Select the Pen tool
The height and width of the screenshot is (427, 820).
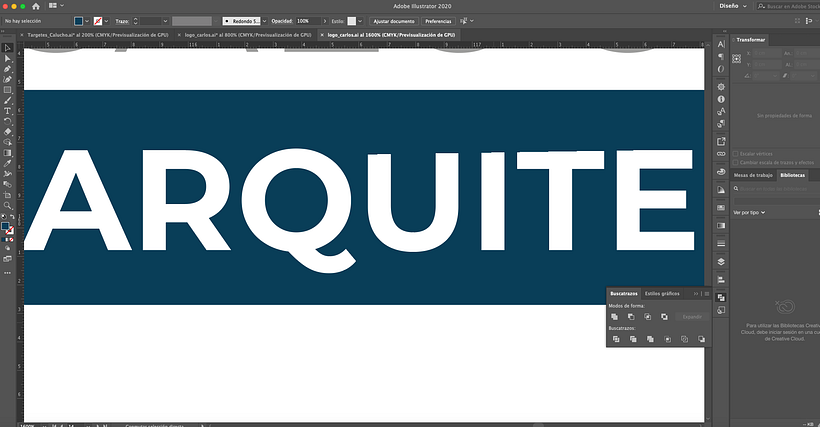pyautogui.click(x=7, y=69)
